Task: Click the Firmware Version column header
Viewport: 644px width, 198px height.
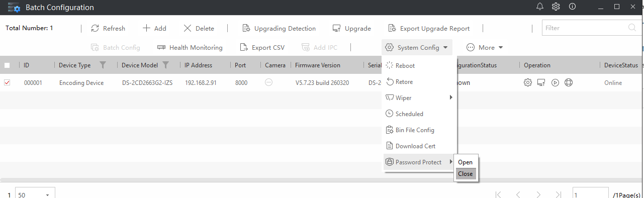Action: (318, 65)
